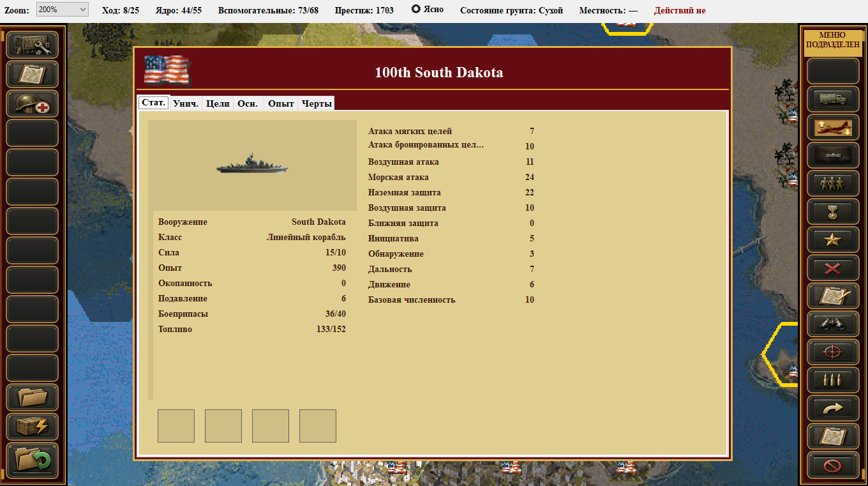
Task: Click the binoculars icon button
Action: coord(833,324)
